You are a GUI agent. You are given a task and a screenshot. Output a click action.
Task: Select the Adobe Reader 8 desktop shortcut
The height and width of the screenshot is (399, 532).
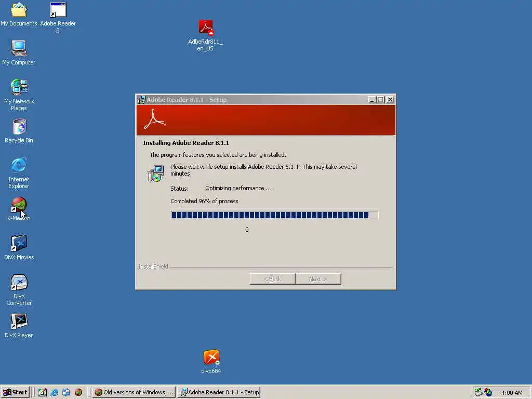coord(58,17)
